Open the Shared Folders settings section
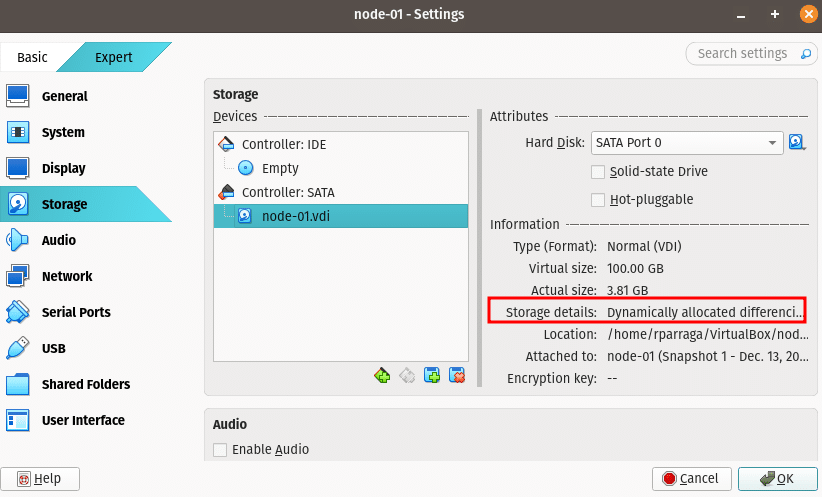 (x=85, y=384)
